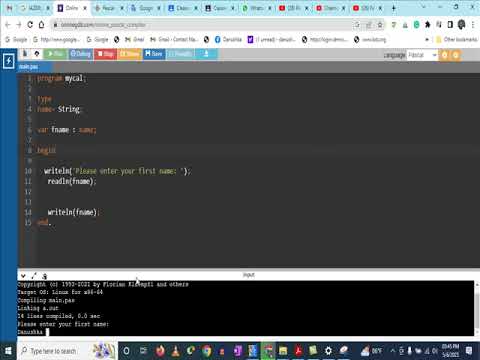Click the browser reload icon
This screenshot has height=360, width=480.
(30, 25)
